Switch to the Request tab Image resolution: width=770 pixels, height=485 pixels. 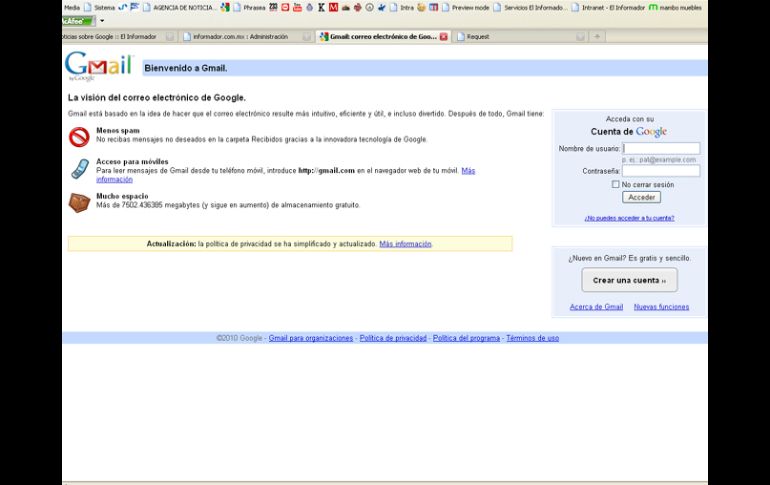tap(521, 36)
